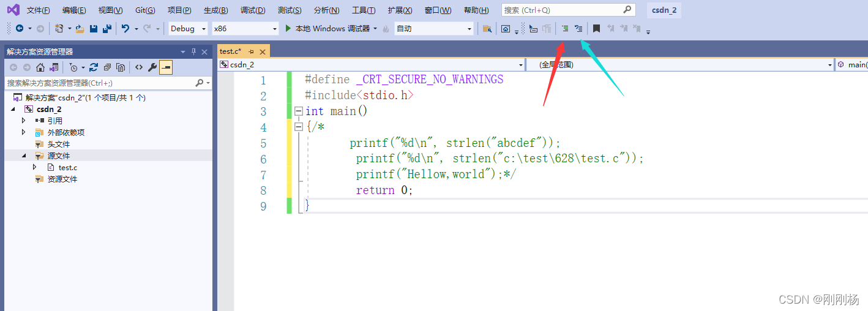The height and width of the screenshot is (311, 868).
Task: Click the View Code angle-brackets icon
Action: (139, 67)
